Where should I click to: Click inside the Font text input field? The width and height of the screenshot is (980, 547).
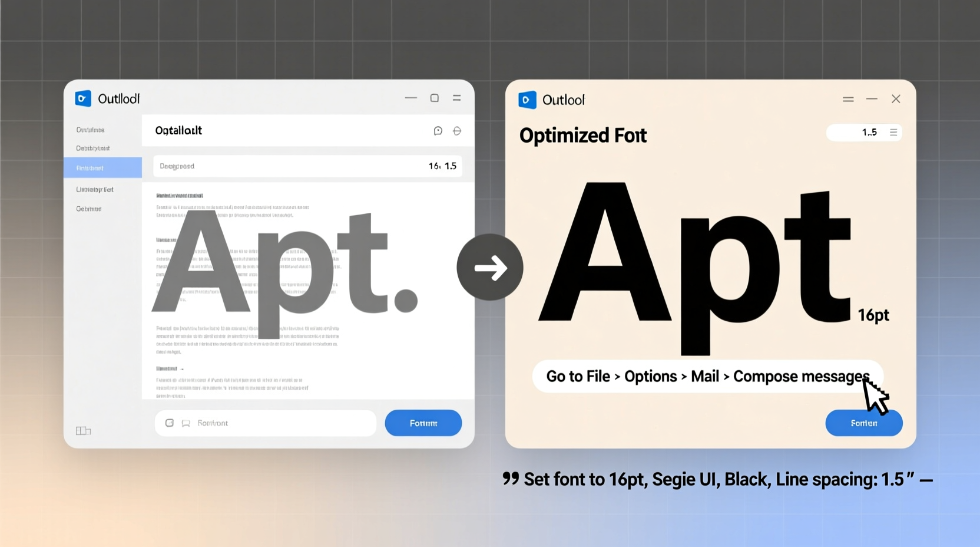click(x=265, y=423)
